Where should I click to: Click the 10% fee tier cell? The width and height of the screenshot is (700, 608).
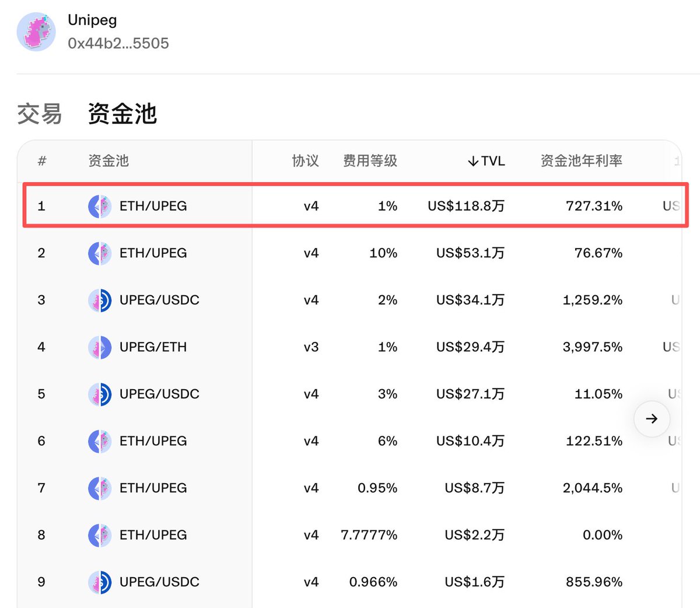[383, 253]
